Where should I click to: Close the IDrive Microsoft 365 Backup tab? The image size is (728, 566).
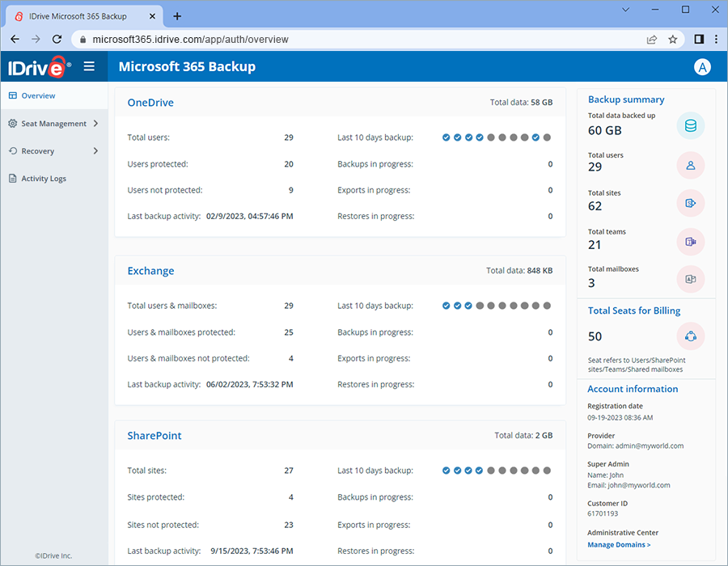(x=152, y=16)
